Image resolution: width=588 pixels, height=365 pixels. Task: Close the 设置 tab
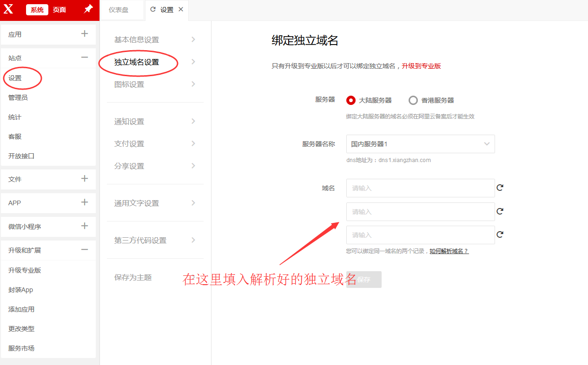click(181, 9)
